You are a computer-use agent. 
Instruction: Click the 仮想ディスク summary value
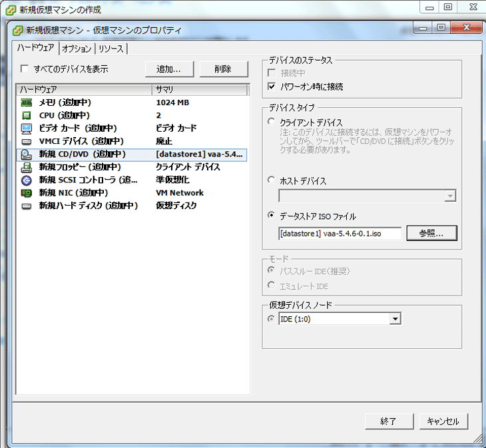[x=176, y=206]
